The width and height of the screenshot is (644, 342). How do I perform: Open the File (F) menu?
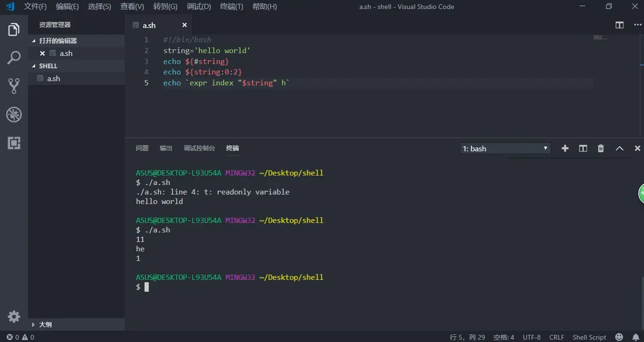(x=35, y=7)
